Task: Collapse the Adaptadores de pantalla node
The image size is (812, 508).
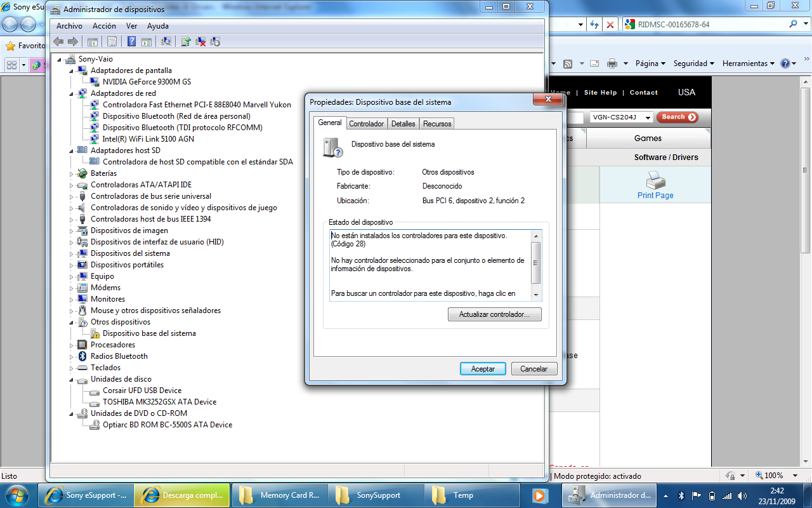Action: coord(72,70)
